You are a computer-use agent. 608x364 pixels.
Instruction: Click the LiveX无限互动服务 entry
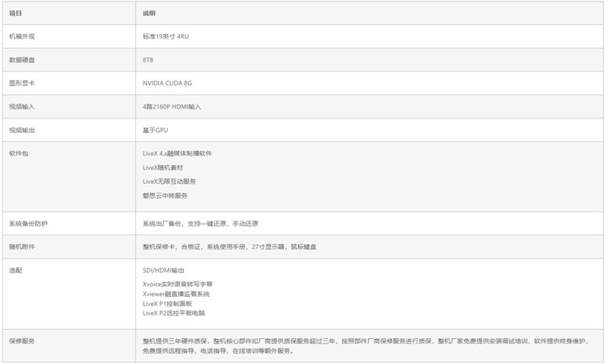pyautogui.click(x=169, y=182)
